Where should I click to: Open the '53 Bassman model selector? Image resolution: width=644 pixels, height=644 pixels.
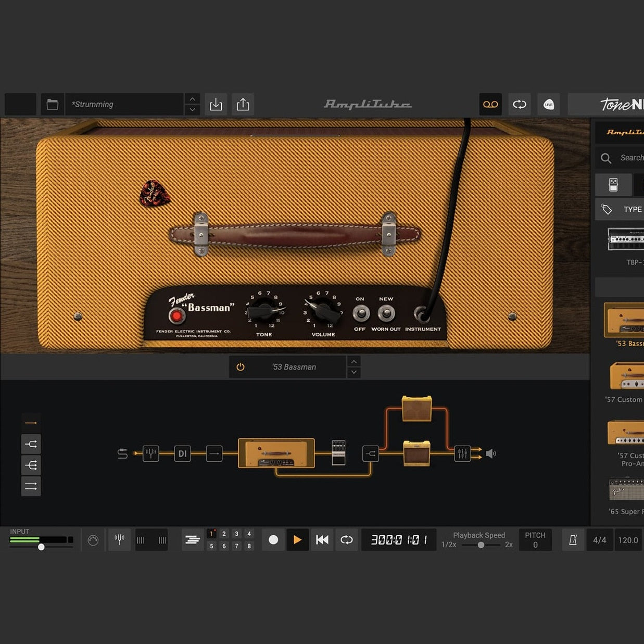coord(294,367)
